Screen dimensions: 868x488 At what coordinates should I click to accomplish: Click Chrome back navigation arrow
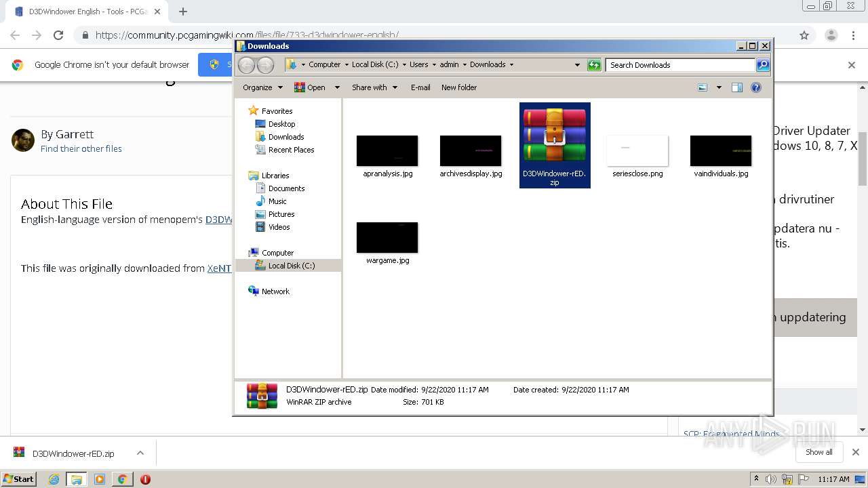coord(15,35)
